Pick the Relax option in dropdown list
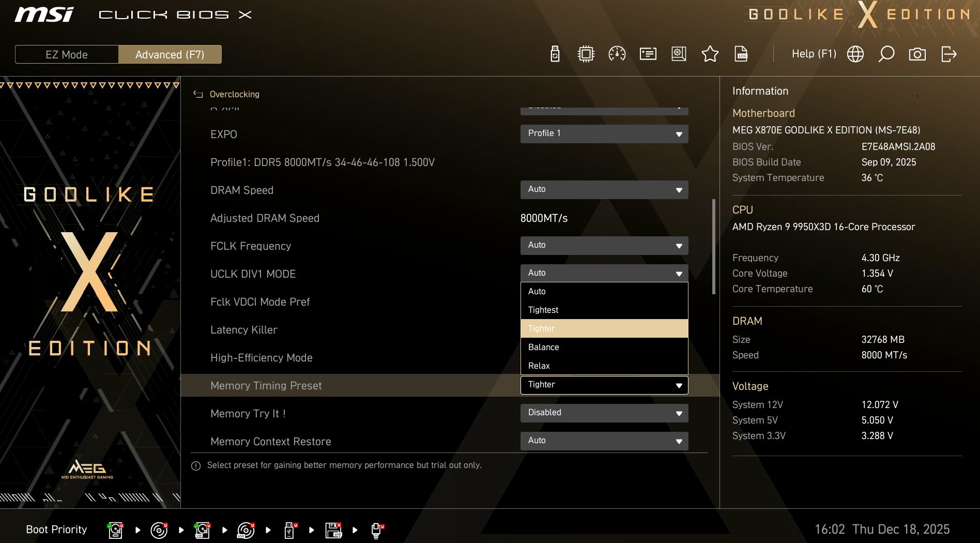This screenshot has height=543, width=980. 604,366
